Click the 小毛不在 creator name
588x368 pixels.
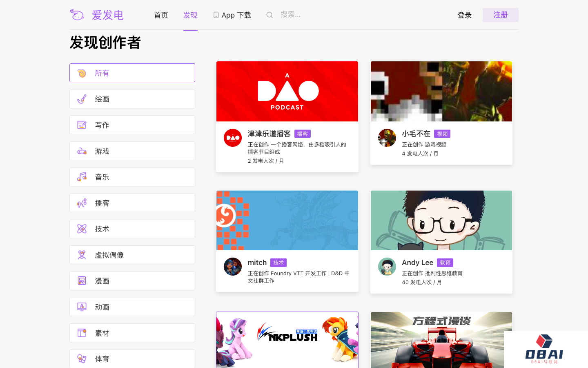coord(416,134)
